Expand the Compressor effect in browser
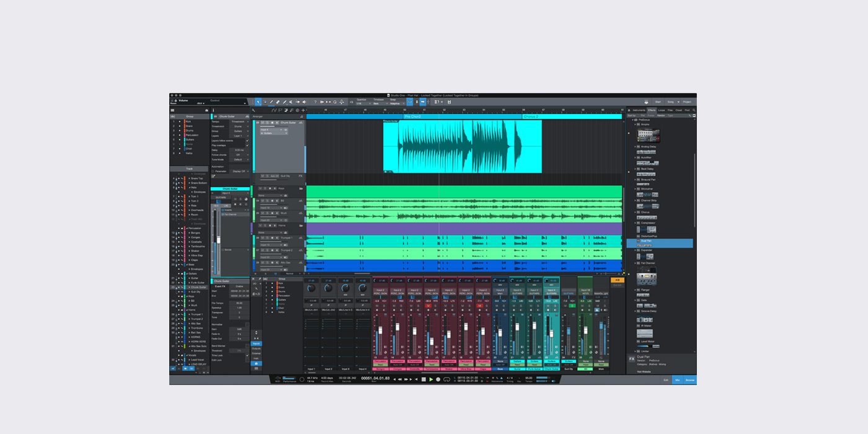 [x=635, y=223]
